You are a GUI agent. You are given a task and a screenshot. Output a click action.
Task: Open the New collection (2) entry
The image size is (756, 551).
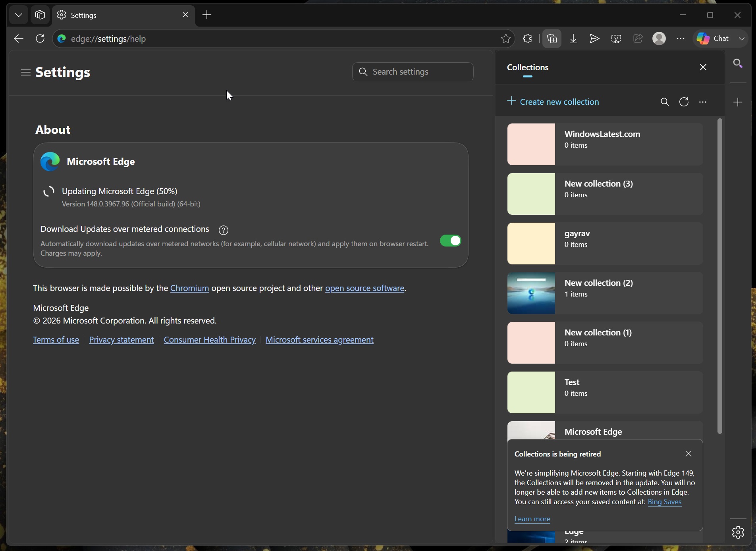[x=605, y=293]
